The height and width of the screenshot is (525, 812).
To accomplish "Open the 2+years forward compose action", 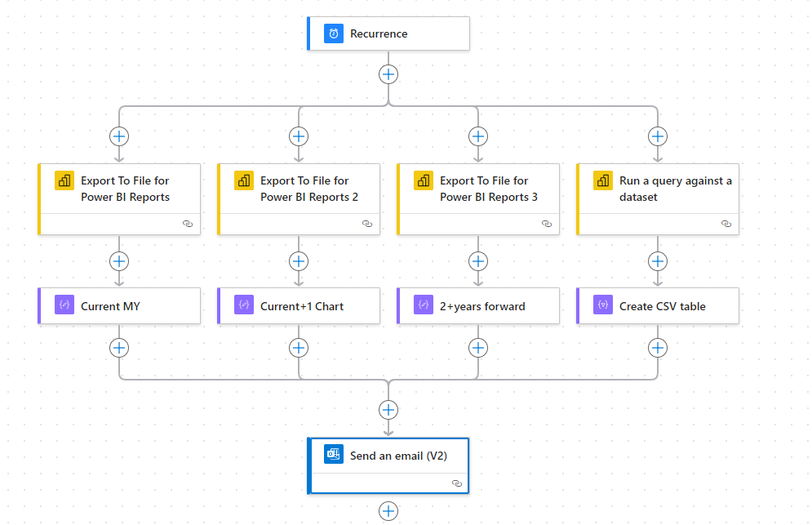I will pyautogui.click(x=478, y=306).
